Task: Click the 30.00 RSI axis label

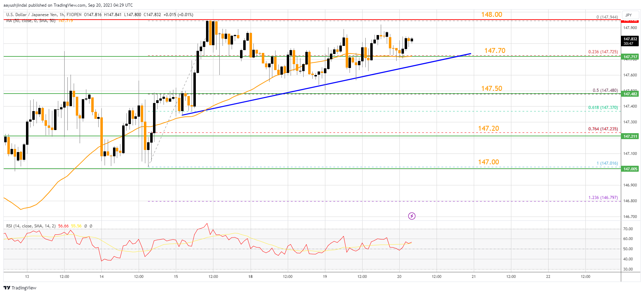Action: (628, 269)
